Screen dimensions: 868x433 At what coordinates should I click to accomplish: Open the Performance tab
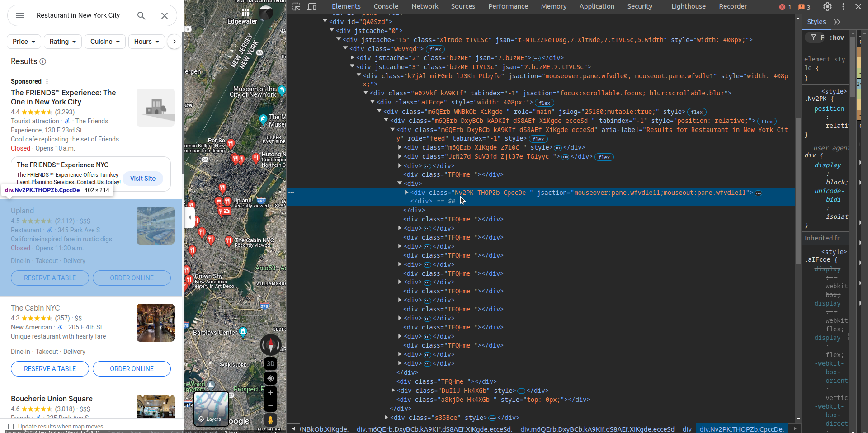[508, 6]
